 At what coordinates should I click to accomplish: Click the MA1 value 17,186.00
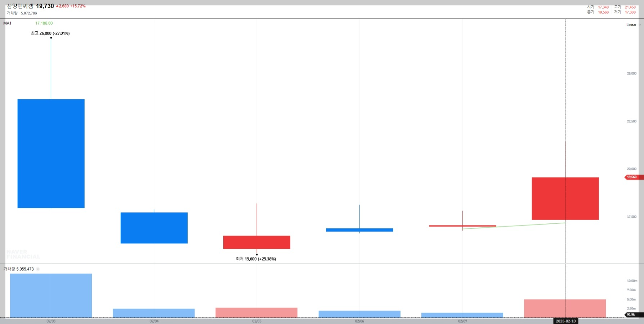[44, 23]
